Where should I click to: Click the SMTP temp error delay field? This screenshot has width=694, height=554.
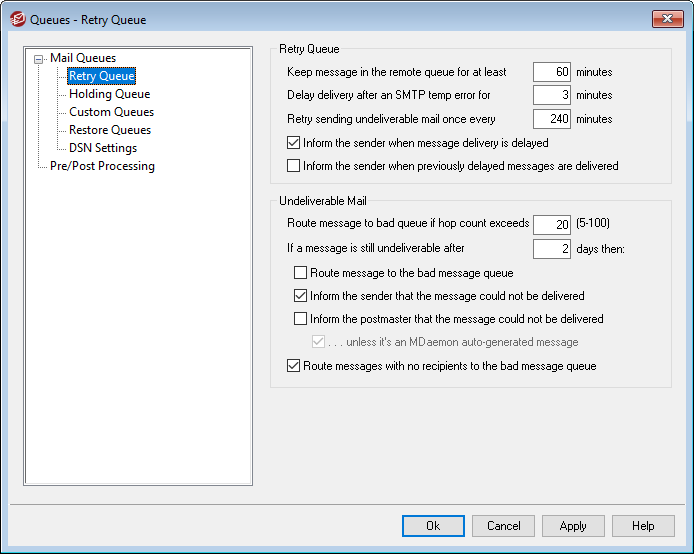[x=551, y=95]
